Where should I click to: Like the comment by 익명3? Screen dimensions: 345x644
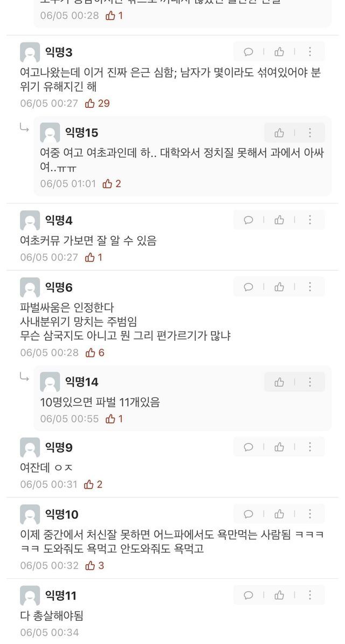pos(279,52)
